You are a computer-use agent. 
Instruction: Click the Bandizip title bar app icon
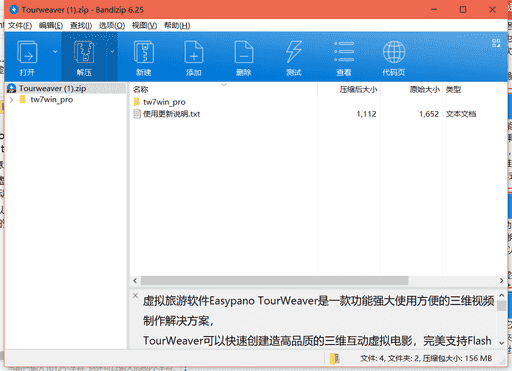(14, 10)
